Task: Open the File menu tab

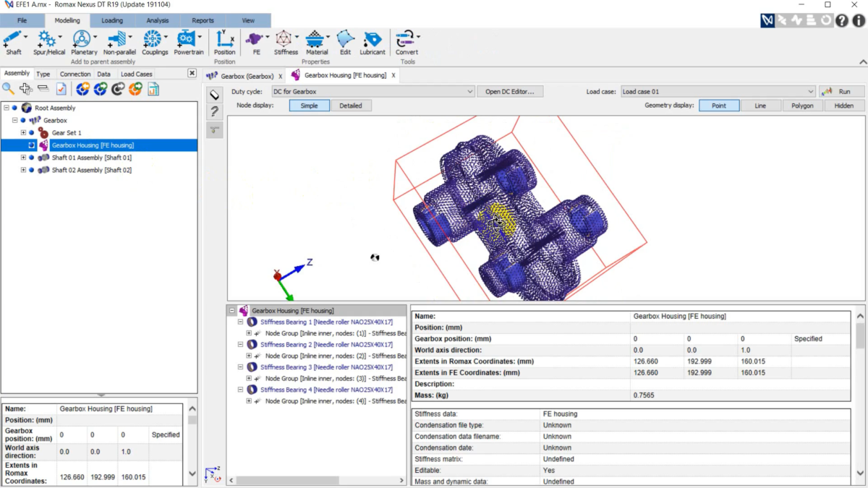Action: [22, 21]
